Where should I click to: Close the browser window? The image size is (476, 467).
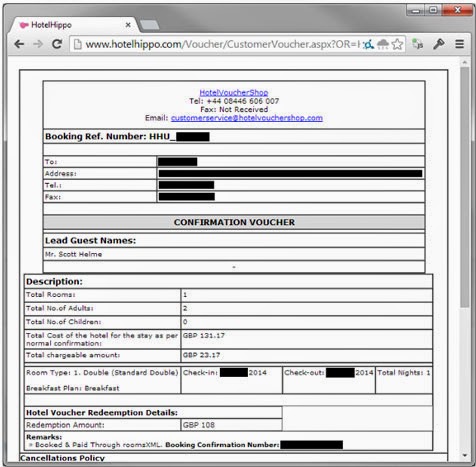tap(457, 10)
